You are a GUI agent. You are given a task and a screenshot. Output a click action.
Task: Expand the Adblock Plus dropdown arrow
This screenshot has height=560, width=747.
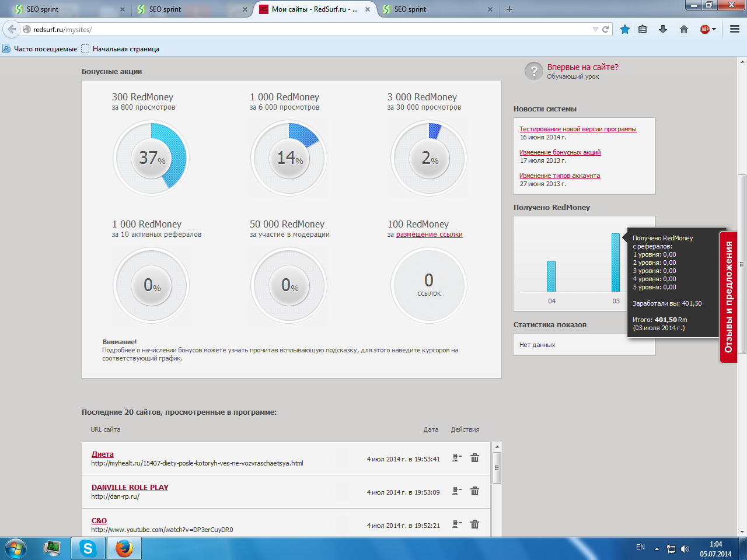coord(714,29)
